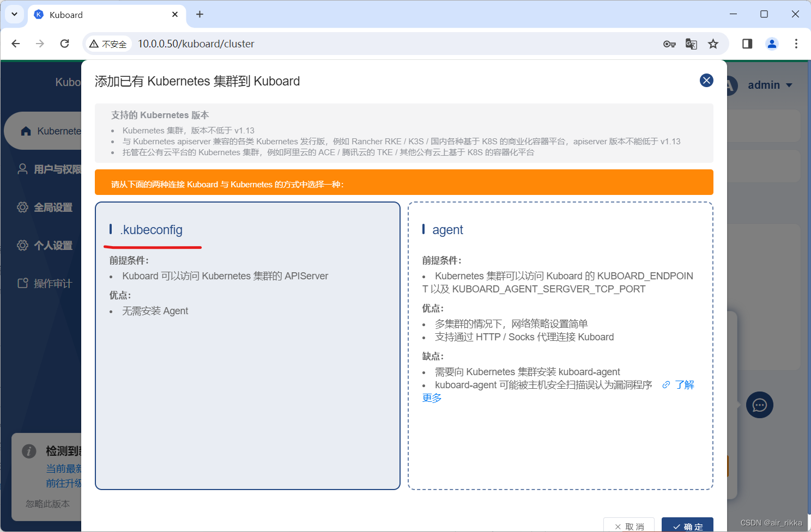This screenshot has width=811, height=532.
Task: Close the Kuboard browser tab
Action: click(x=175, y=14)
